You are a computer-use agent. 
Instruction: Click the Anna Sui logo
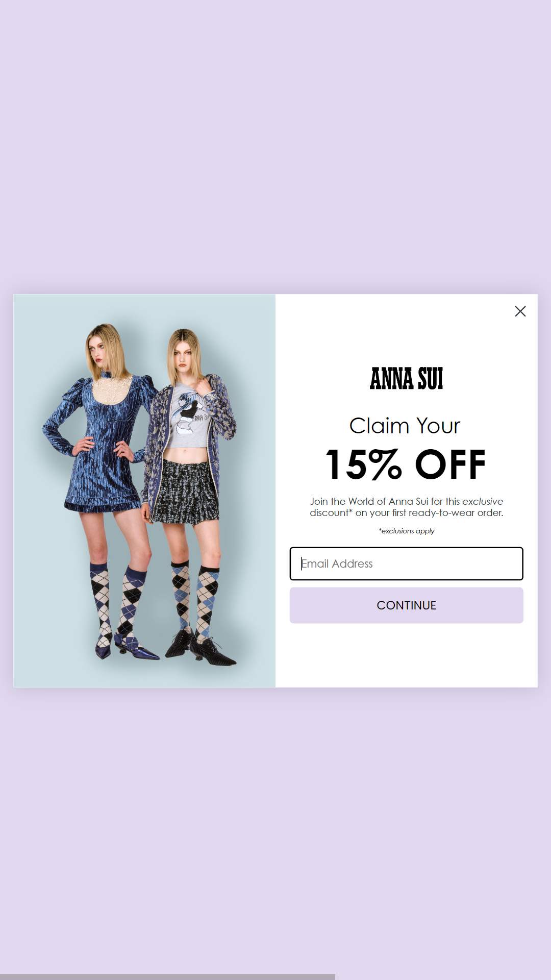(x=407, y=378)
